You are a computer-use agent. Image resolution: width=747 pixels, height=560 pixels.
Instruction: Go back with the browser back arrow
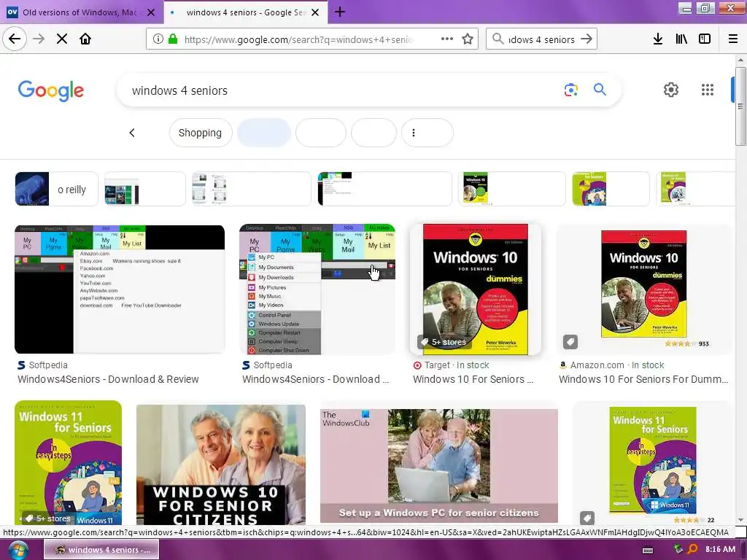(x=15, y=39)
